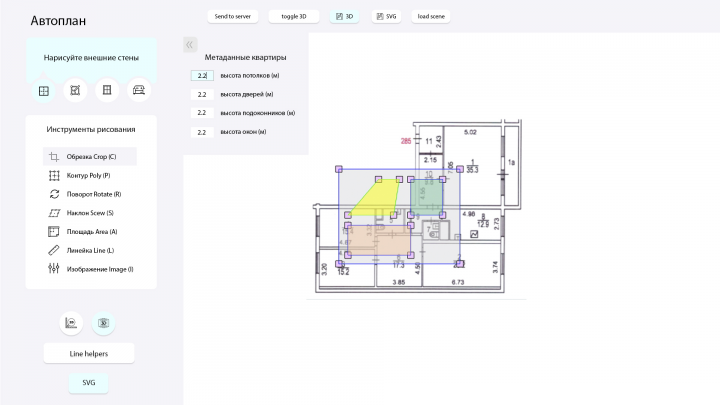Click the 12.9 room area label

point(483,225)
